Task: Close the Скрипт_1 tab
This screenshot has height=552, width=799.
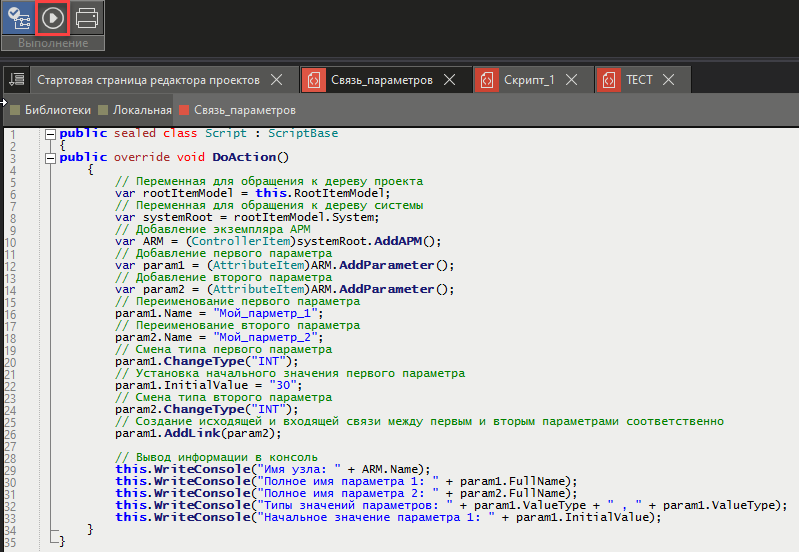Action: [x=572, y=80]
